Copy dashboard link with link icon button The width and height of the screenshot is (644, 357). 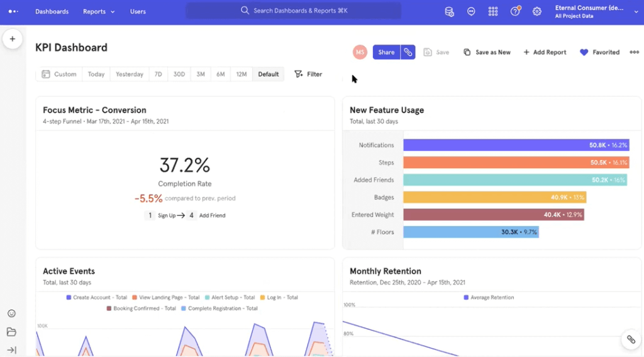pos(408,52)
